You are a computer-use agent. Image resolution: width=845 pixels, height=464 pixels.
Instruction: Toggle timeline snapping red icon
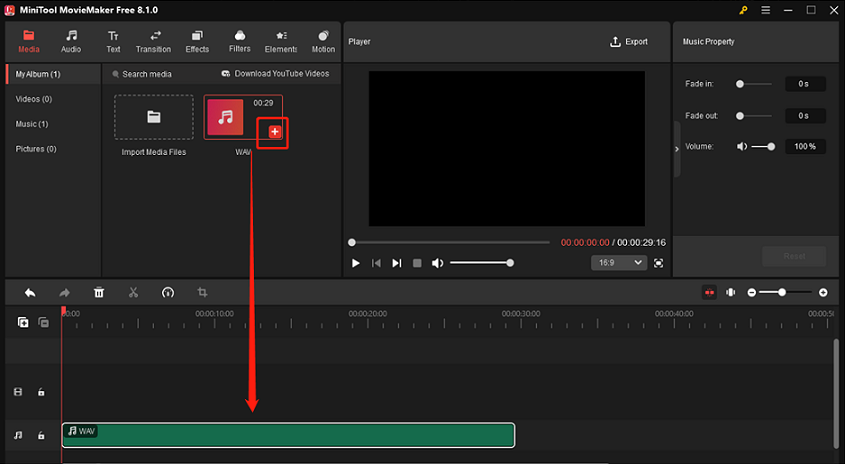[x=709, y=293]
